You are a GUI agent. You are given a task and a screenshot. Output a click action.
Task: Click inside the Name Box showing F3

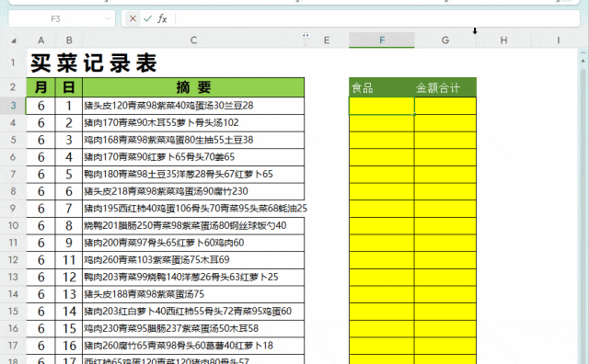pyautogui.click(x=55, y=18)
